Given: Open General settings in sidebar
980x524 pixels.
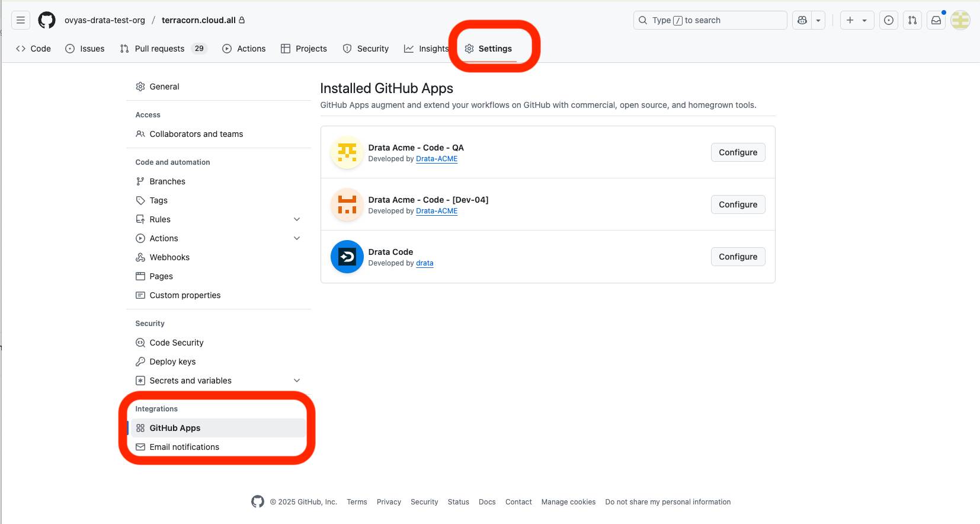Looking at the screenshot, I should (x=219, y=87).
